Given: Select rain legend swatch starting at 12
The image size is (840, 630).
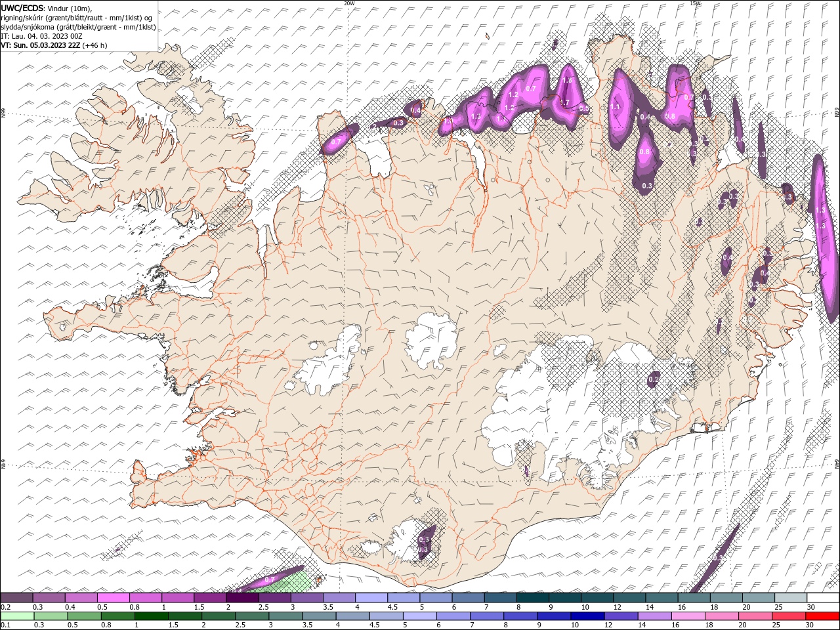Looking at the screenshot, I should 621,616.
